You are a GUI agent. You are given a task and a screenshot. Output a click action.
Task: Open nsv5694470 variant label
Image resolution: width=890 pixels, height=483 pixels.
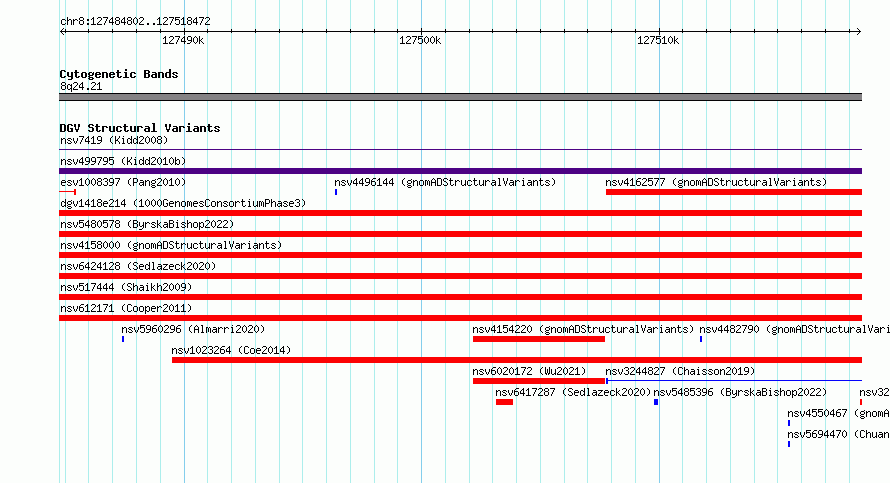coord(838,434)
